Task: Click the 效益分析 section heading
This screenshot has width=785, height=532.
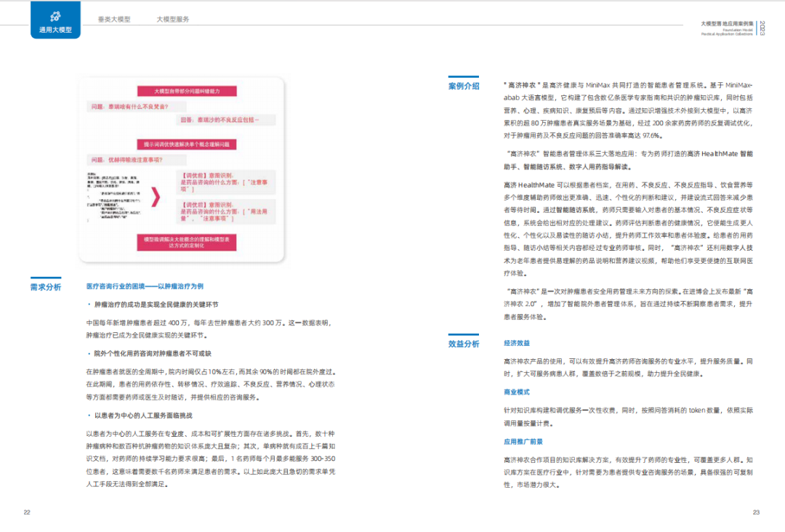Action: pyautogui.click(x=464, y=344)
